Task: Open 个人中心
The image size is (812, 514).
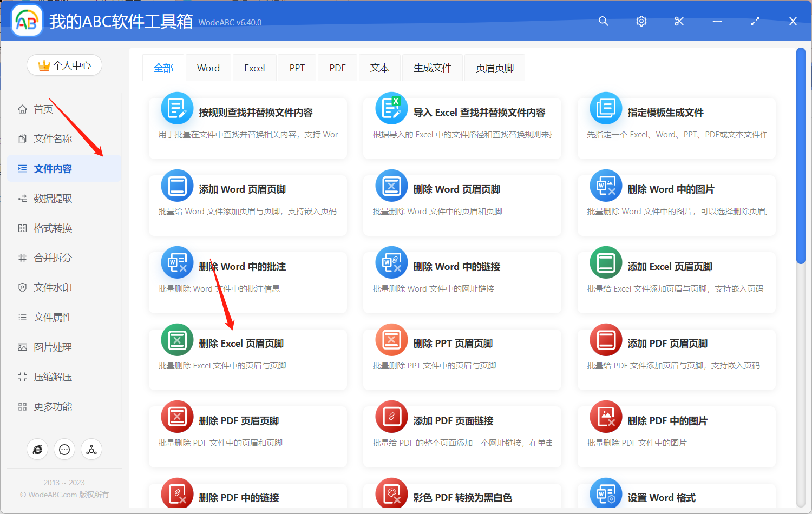Action: [x=64, y=65]
